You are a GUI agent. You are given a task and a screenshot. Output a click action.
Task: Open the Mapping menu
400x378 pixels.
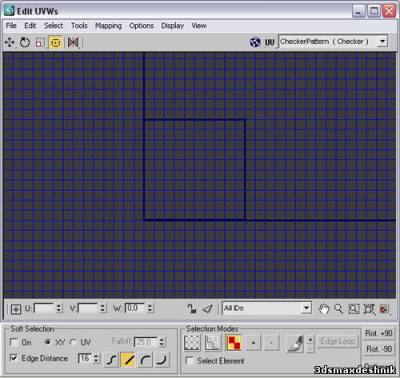pyautogui.click(x=108, y=26)
